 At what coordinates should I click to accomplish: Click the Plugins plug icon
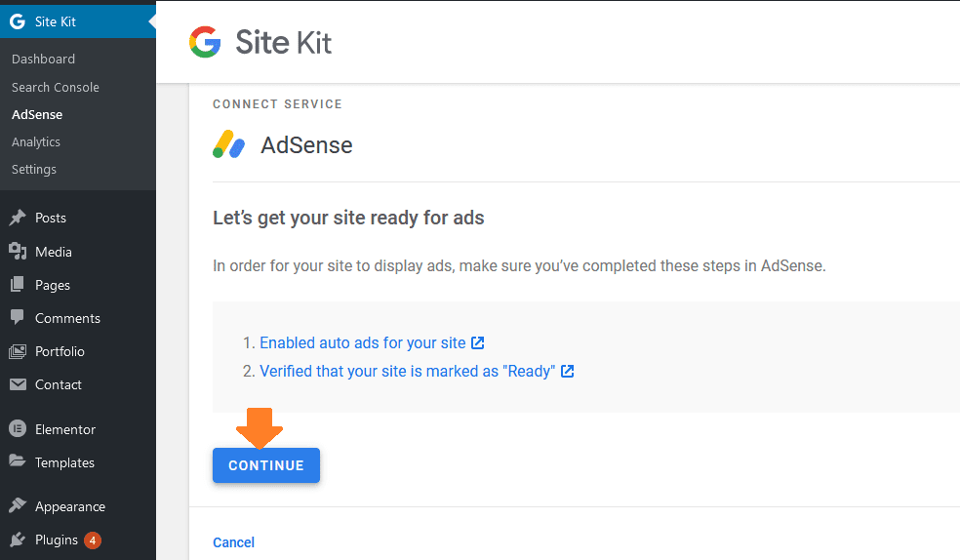click(x=18, y=540)
